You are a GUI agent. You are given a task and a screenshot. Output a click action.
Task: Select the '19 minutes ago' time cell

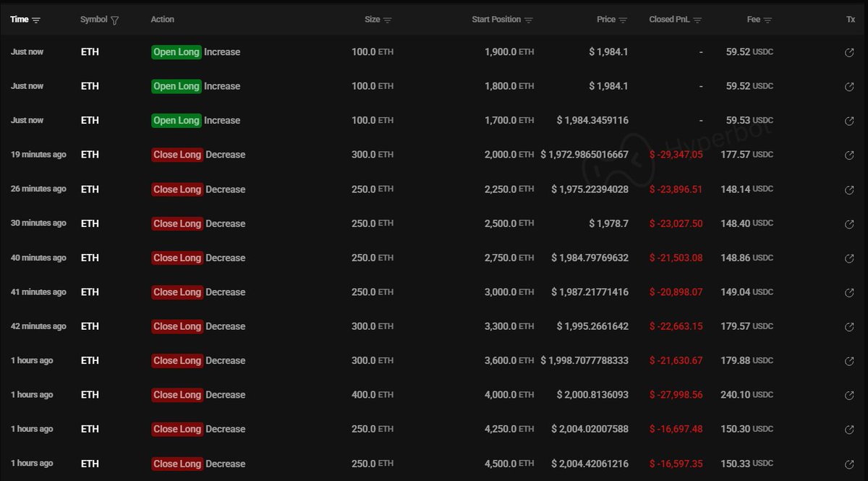38,155
